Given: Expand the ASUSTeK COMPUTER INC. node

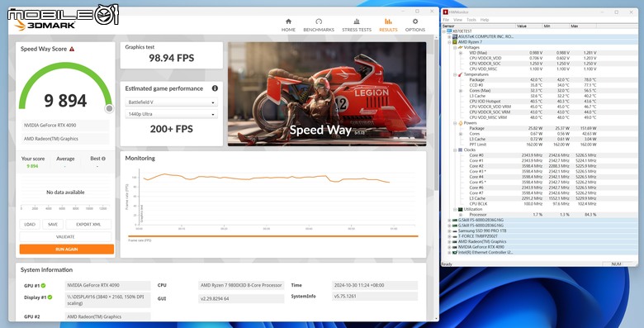Looking at the screenshot, I should (449, 36).
